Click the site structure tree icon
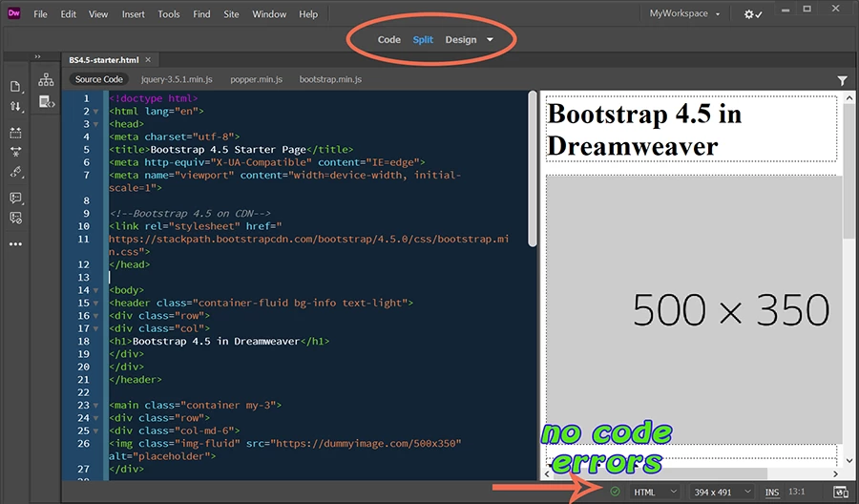Screen dimensions: 859x504 point(46,80)
